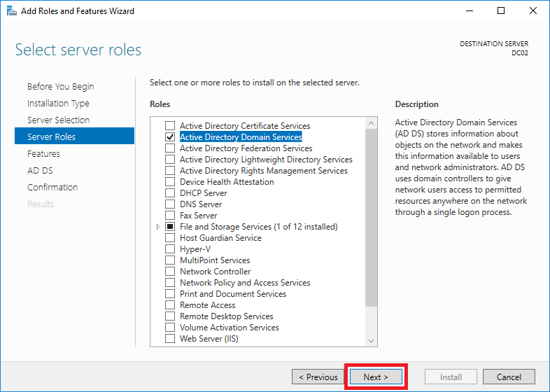Check Volume Activation Services
The height and width of the screenshot is (392, 550).
pos(170,328)
